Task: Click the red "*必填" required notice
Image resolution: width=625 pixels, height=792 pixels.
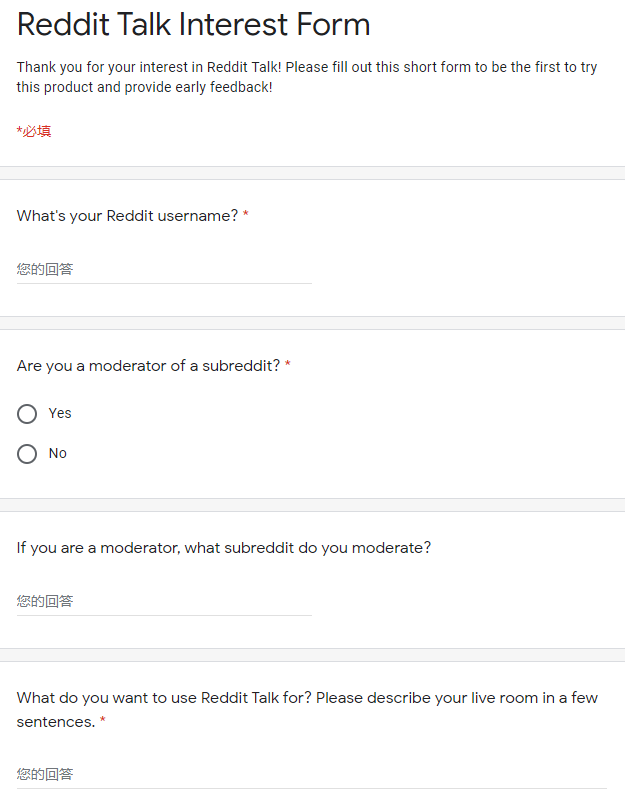Action: click(34, 131)
